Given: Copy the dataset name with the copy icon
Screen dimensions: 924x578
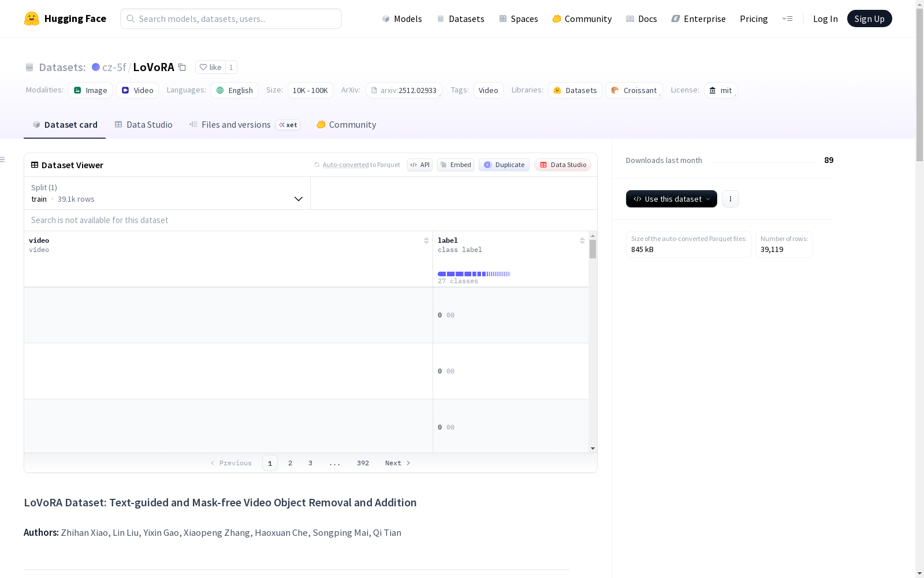Looking at the screenshot, I should coord(182,67).
